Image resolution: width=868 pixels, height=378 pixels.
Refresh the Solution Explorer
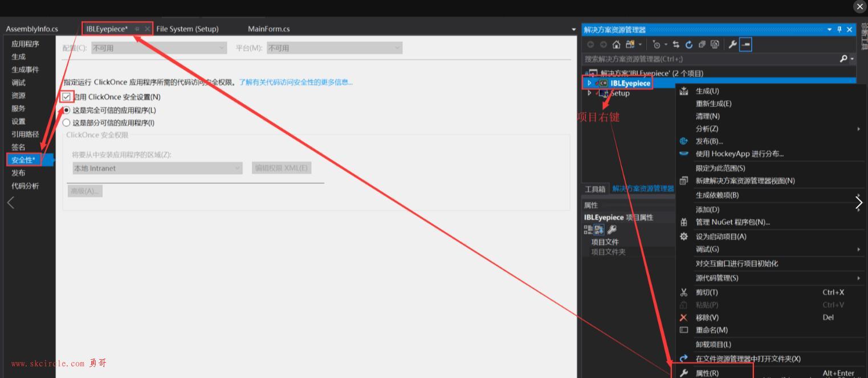click(689, 44)
